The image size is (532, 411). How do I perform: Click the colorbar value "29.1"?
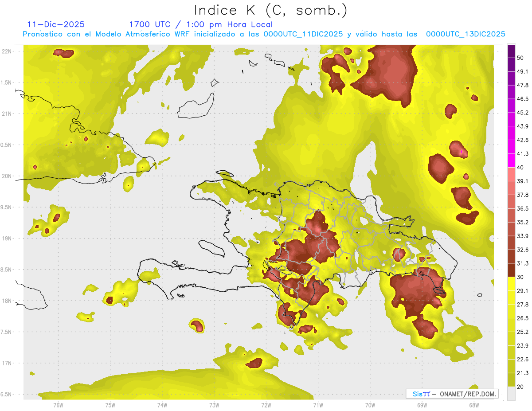[523, 291]
